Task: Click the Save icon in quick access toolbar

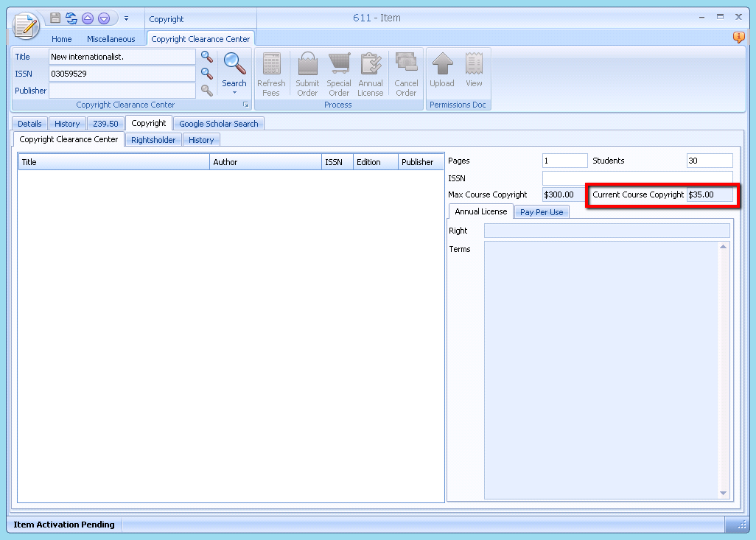Action: click(x=55, y=18)
